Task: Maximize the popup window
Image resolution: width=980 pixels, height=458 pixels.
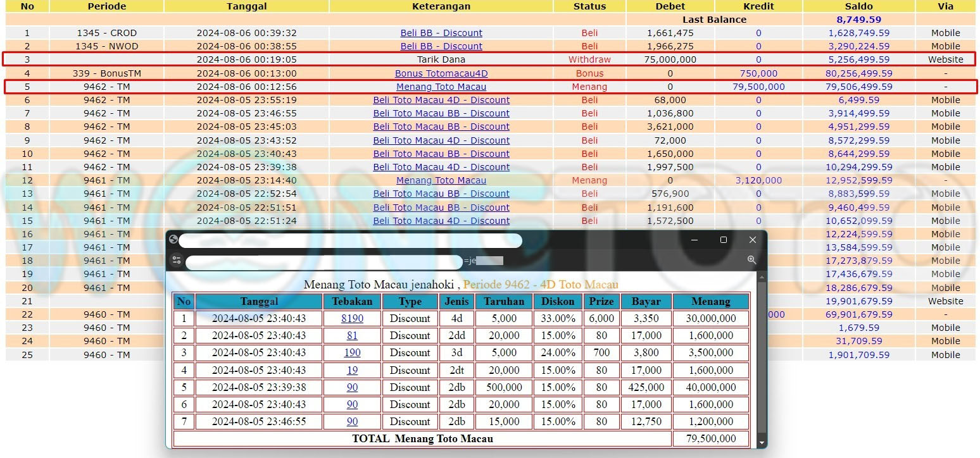Action: click(724, 240)
